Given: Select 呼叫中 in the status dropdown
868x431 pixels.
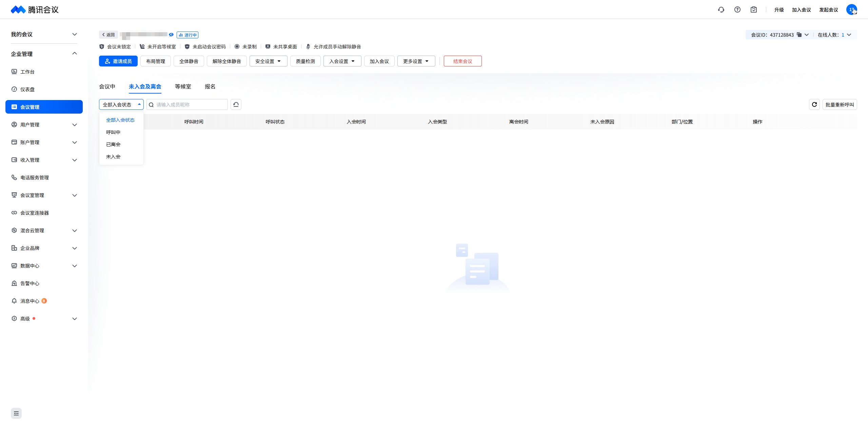Looking at the screenshot, I should 113,132.
